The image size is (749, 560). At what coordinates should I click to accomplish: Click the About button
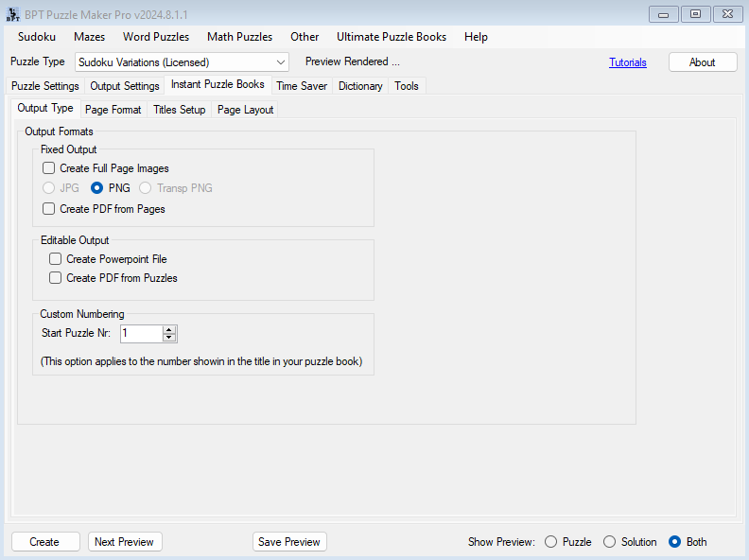[703, 62]
